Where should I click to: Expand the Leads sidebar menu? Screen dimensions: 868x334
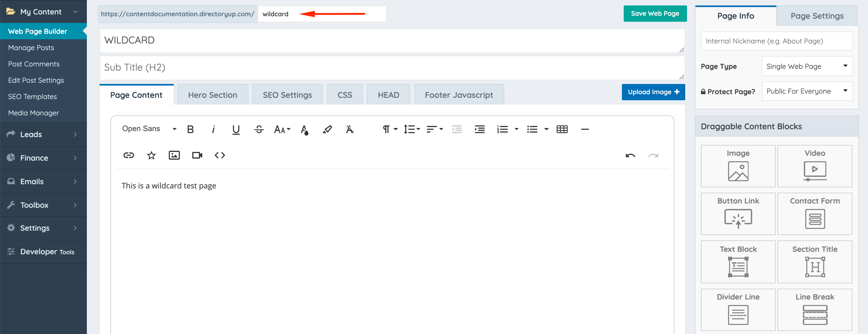[x=43, y=134]
